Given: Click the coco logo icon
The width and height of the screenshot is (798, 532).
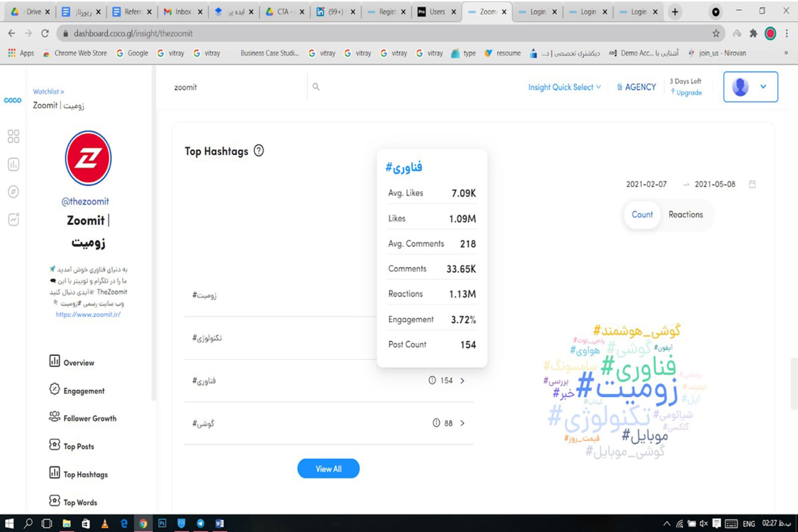Looking at the screenshot, I should 12,100.
